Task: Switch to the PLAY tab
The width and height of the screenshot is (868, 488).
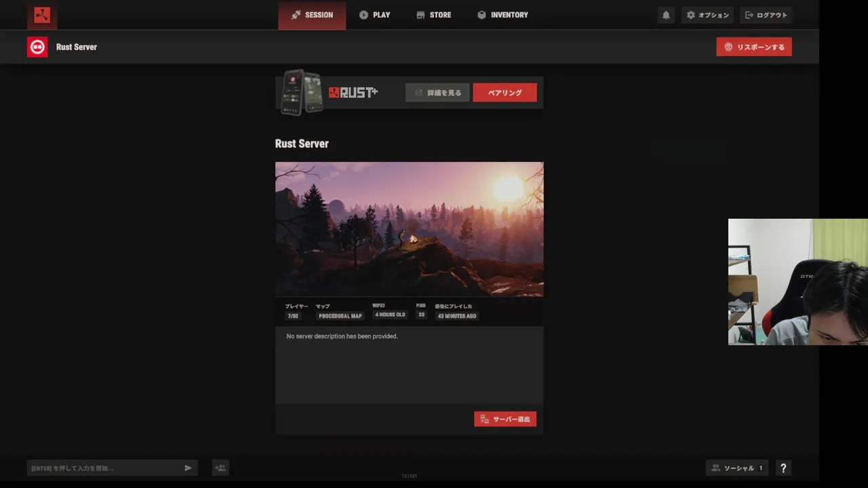Action: click(374, 15)
